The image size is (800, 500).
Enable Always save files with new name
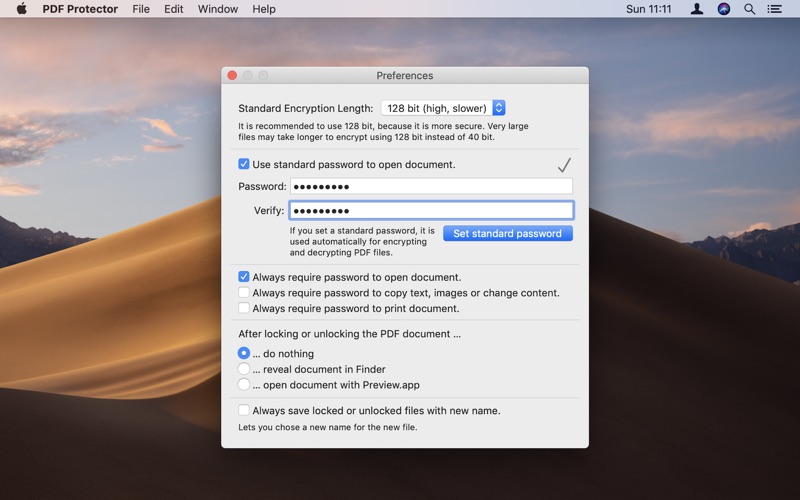coord(244,410)
